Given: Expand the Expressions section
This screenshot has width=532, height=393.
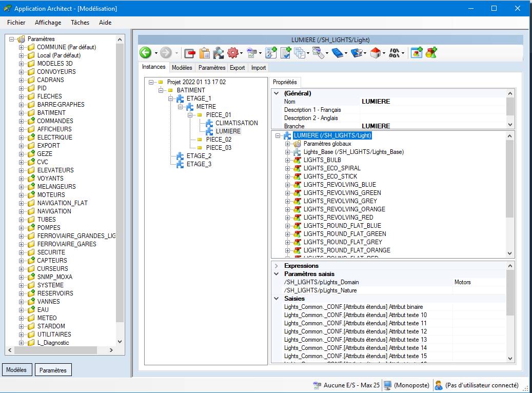Looking at the screenshot, I should click(277, 266).
